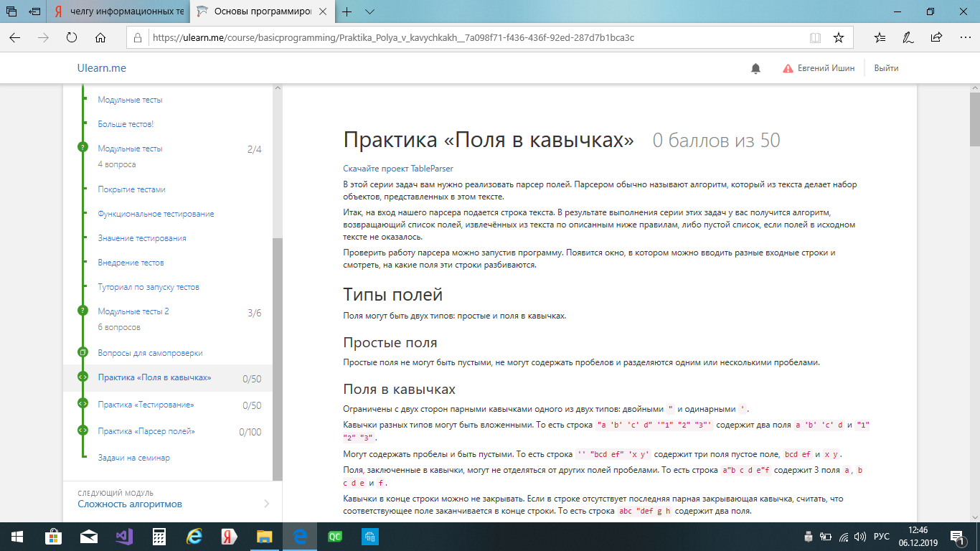Open Практика «Тестирование» in the sidebar
The width and height of the screenshot is (980, 551).
[x=146, y=405]
